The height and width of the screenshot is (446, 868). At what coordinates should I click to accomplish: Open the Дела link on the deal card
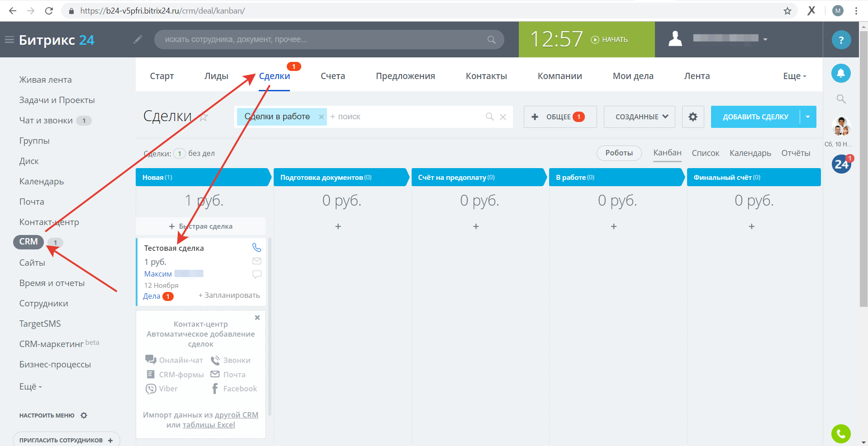pyautogui.click(x=152, y=296)
